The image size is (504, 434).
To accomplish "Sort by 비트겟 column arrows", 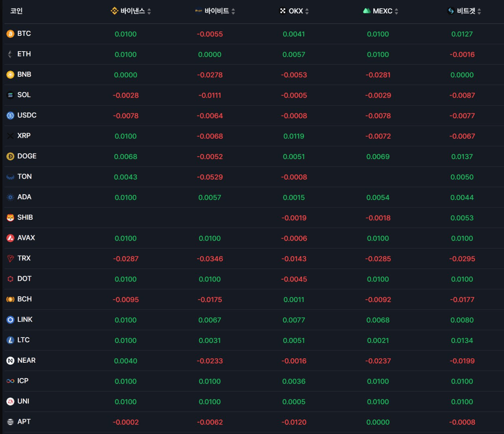I will [x=479, y=11].
